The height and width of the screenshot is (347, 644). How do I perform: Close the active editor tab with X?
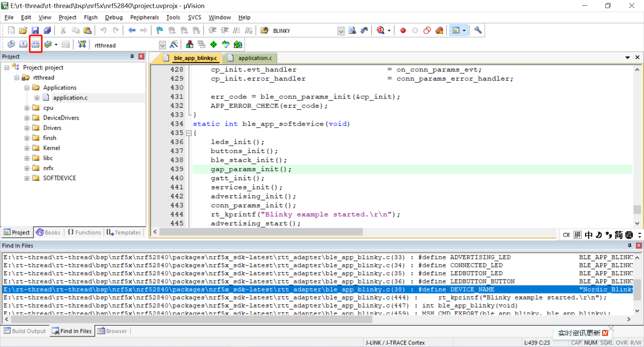637,58
